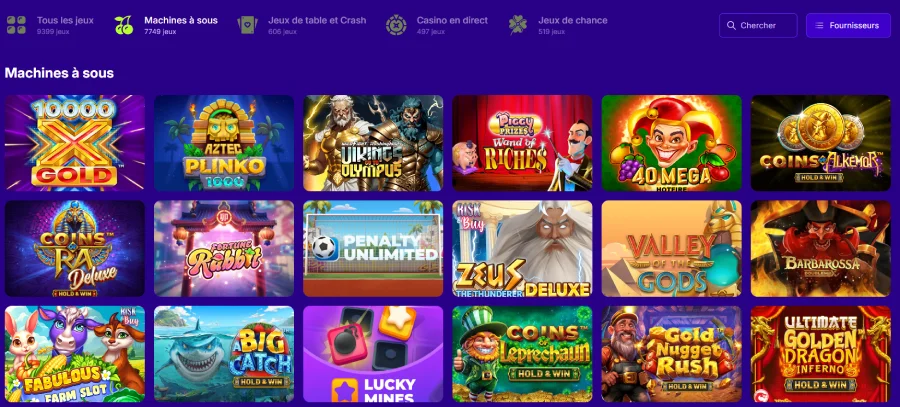The height and width of the screenshot is (407, 900).
Task: Play the Penalty Unlimited game
Action: [x=373, y=249]
